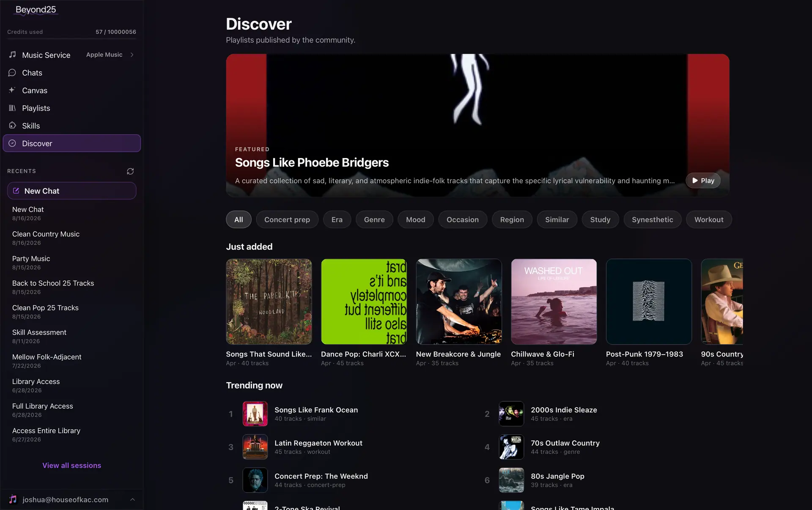Filter playlists by Study
This screenshot has width=812, height=510.
click(x=600, y=219)
